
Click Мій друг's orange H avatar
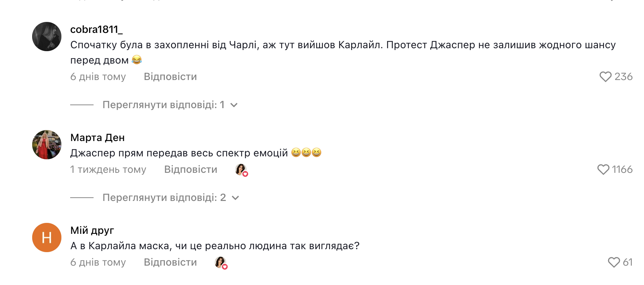(47, 237)
